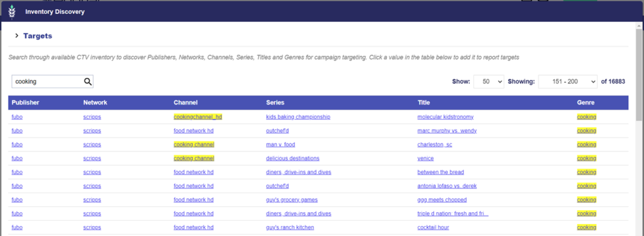Image resolution: width=644 pixels, height=236 pixels.
Task: Click between the bread title link
Action: (x=441, y=172)
